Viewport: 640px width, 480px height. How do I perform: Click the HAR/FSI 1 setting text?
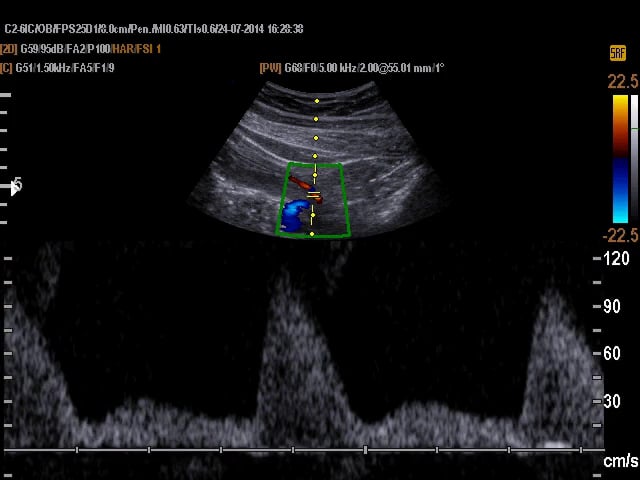[136, 49]
